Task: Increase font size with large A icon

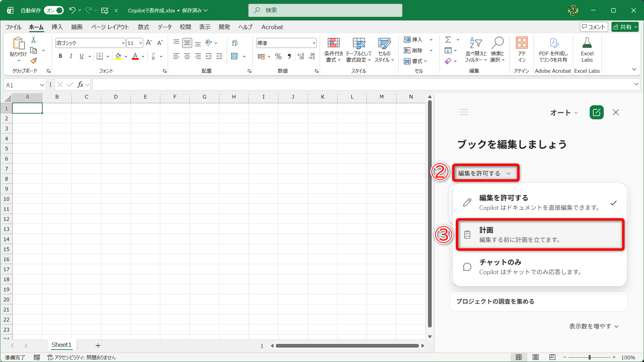Action: point(149,43)
